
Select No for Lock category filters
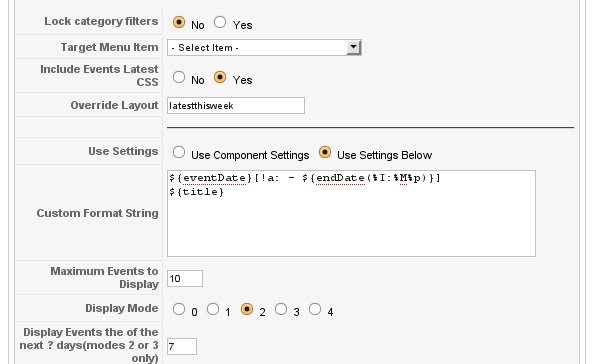pos(179,22)
